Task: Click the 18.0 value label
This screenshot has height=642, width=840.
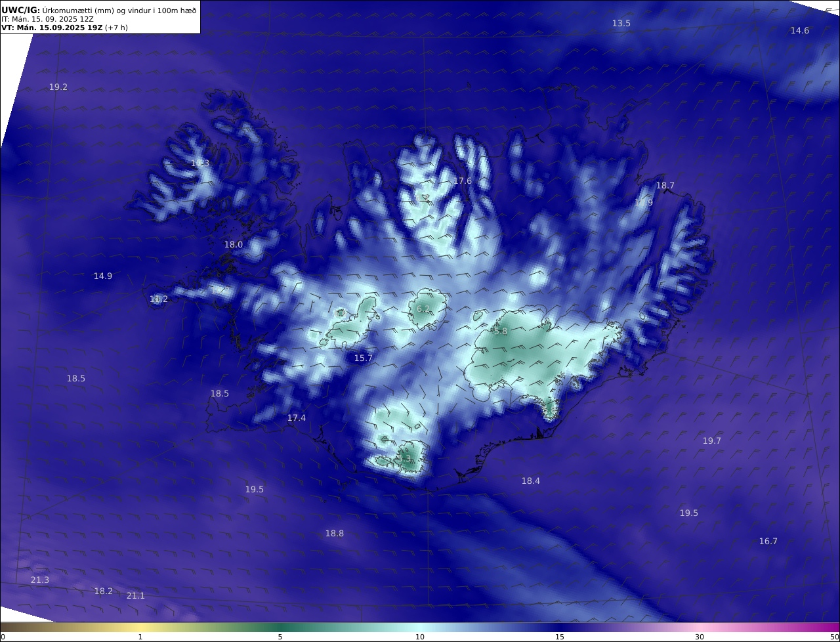Action: click(234, 245)
